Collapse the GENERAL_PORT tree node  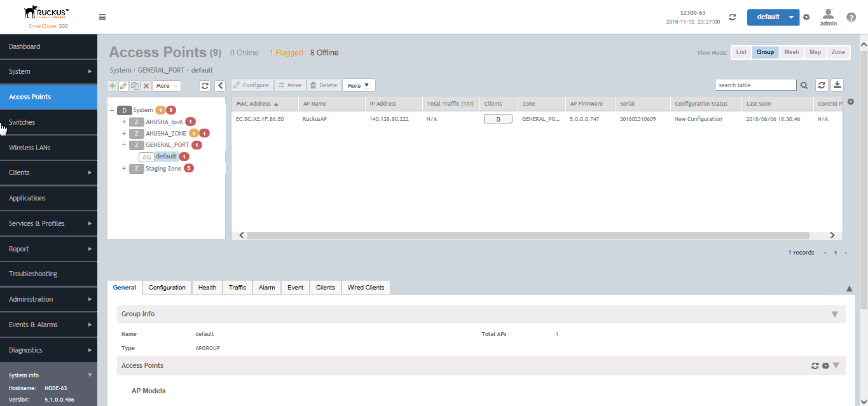click(x=124, y=145)
